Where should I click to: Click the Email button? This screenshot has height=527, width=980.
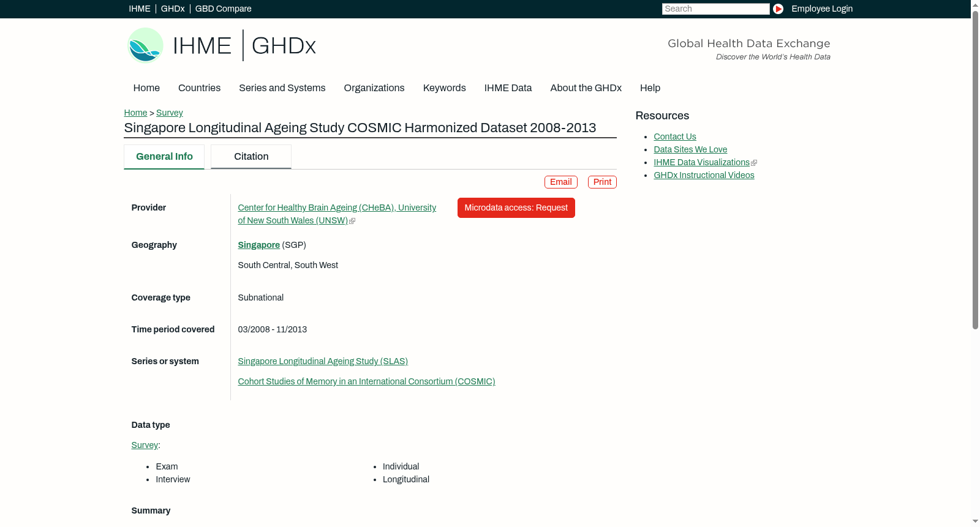[x=561, y=182]
